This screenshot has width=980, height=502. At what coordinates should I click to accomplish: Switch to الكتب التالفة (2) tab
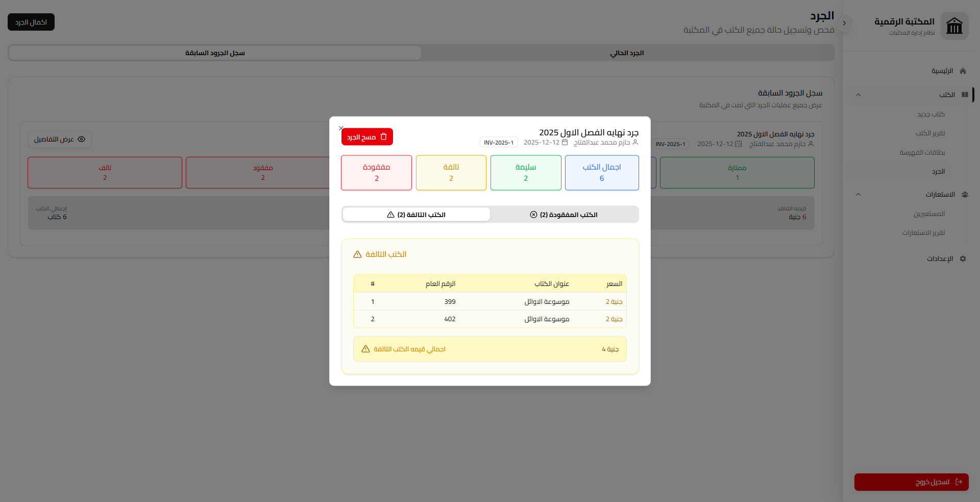click(416, 214)
